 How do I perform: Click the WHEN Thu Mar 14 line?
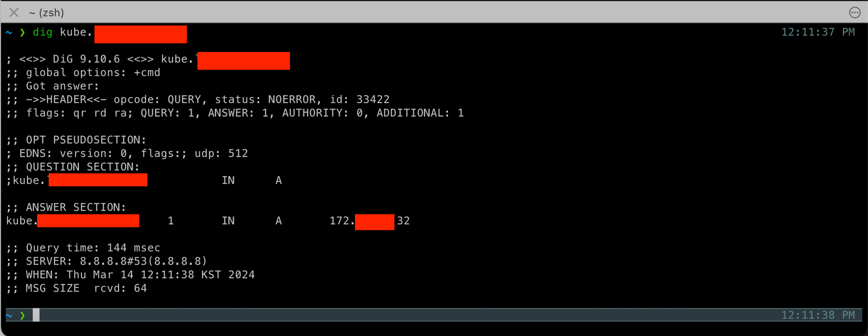tap(131, 275)
